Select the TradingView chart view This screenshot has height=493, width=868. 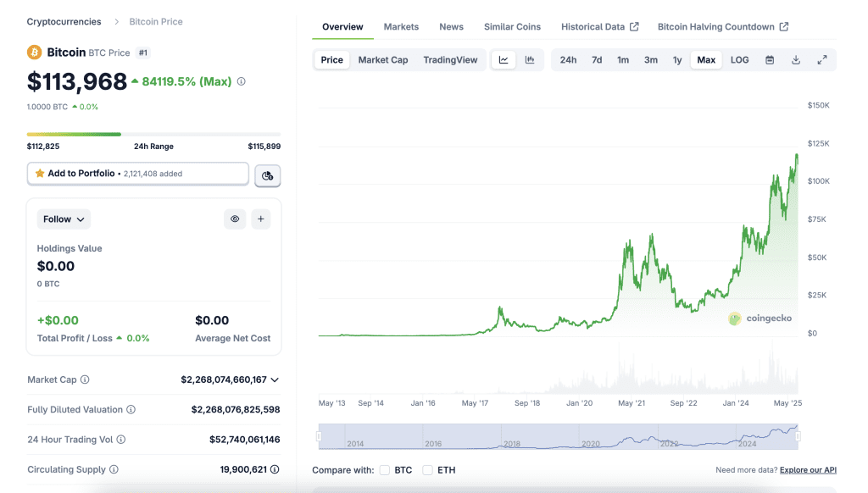click(450, 60)
